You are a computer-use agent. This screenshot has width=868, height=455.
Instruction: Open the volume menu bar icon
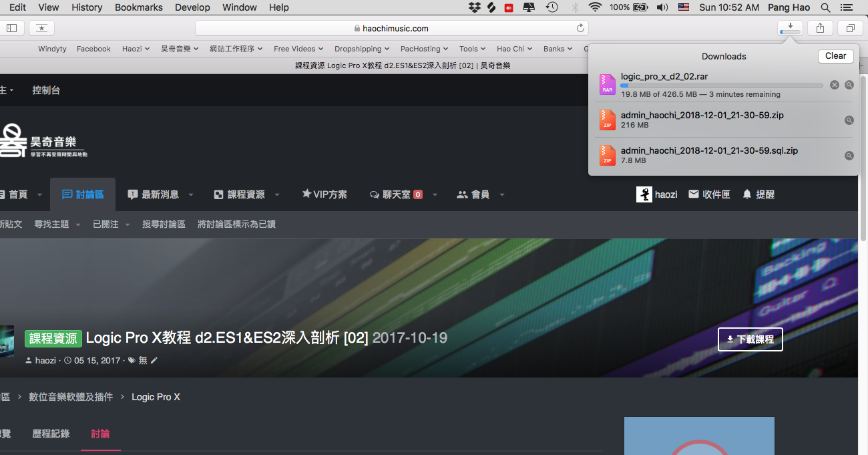tap(662, 7)
